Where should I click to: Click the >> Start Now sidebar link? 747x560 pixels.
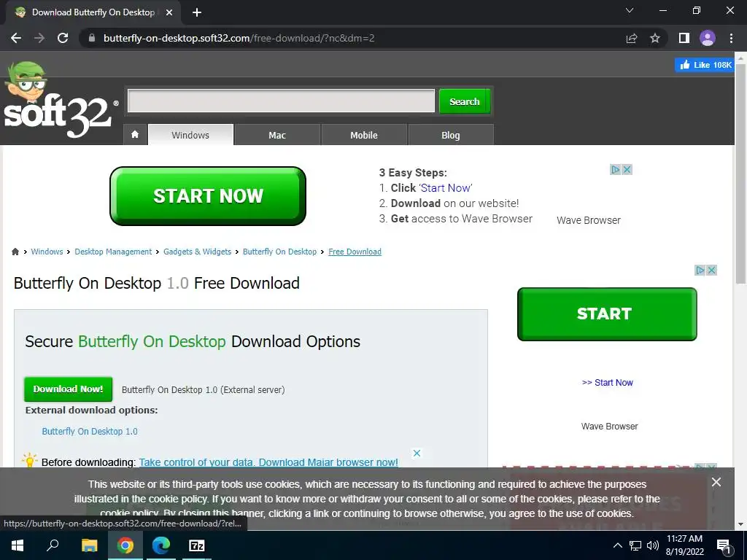[x=608, y=382]
